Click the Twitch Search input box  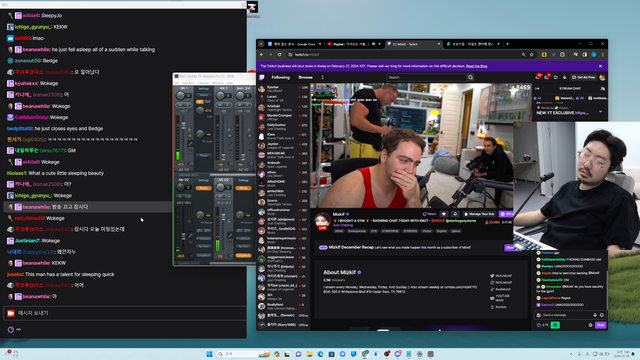pyautogui.click(x=426, y=77)
